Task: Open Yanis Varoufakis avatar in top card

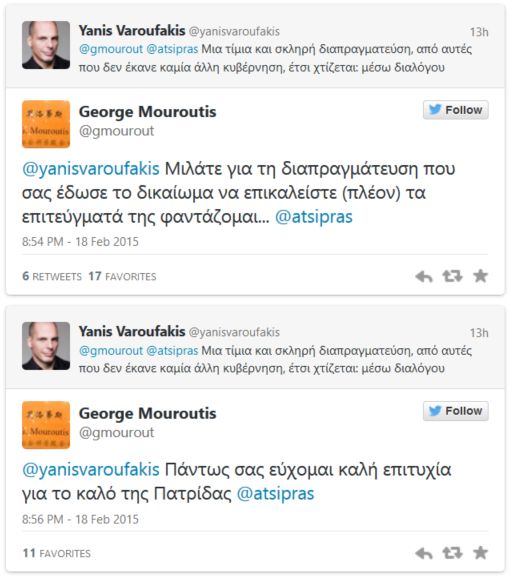Action: 46,45
